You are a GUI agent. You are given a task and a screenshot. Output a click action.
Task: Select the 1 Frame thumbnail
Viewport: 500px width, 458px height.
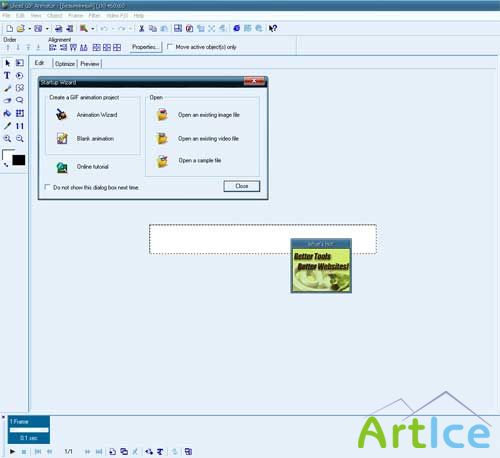(x=29, y=430)
